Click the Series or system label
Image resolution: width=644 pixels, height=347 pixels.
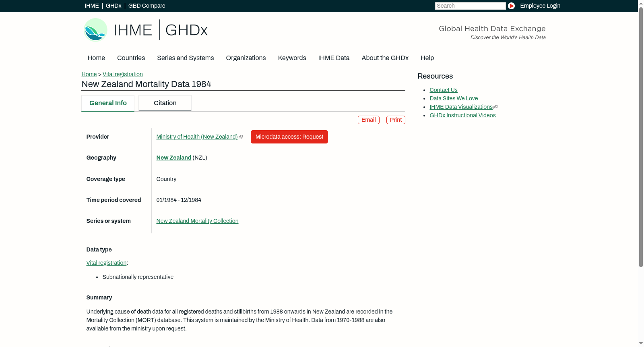click(x=108, y=221)
